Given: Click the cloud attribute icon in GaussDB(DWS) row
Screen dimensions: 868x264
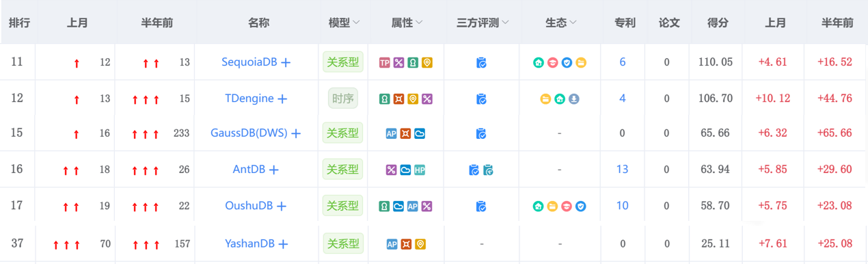Looking at the screenshot, I should pyautogui.click(x=420, y=133).
